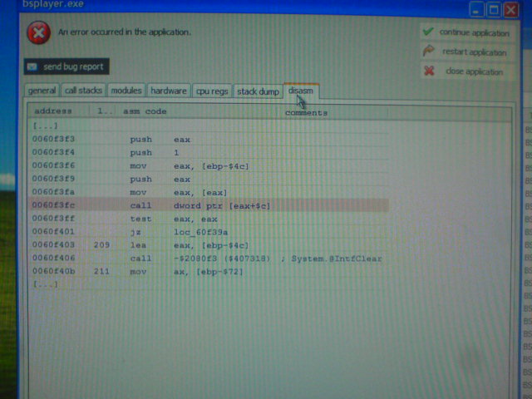Maximize the bsplayer.exe error window
This screenshot has height=399, width=532.
tap(494, 9)
